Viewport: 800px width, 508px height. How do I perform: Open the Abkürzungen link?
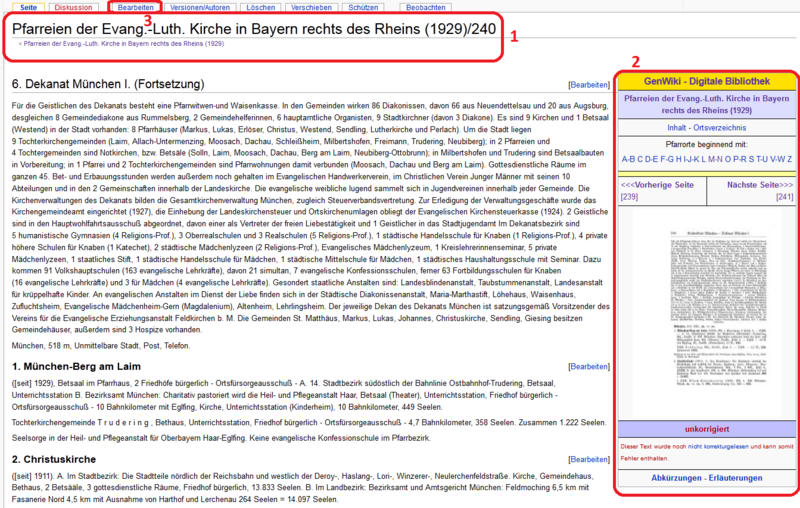point(670,478)
